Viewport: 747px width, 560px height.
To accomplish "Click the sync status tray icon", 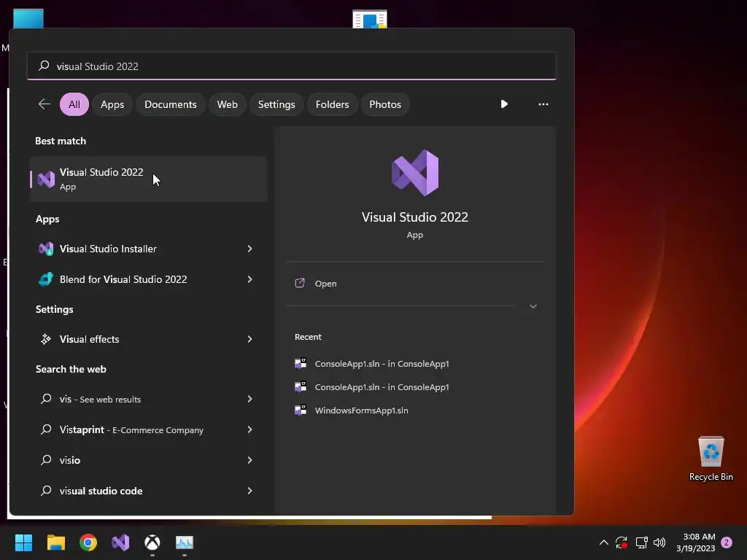I will [622, 542].
